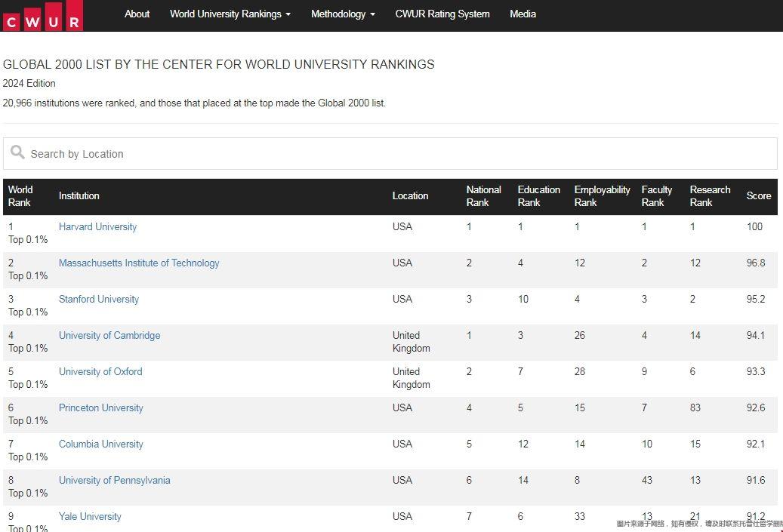Open Massachusetts Institute of Technology link
The width and height of the screenshot is (783, 532).
(x=139, y=263)
